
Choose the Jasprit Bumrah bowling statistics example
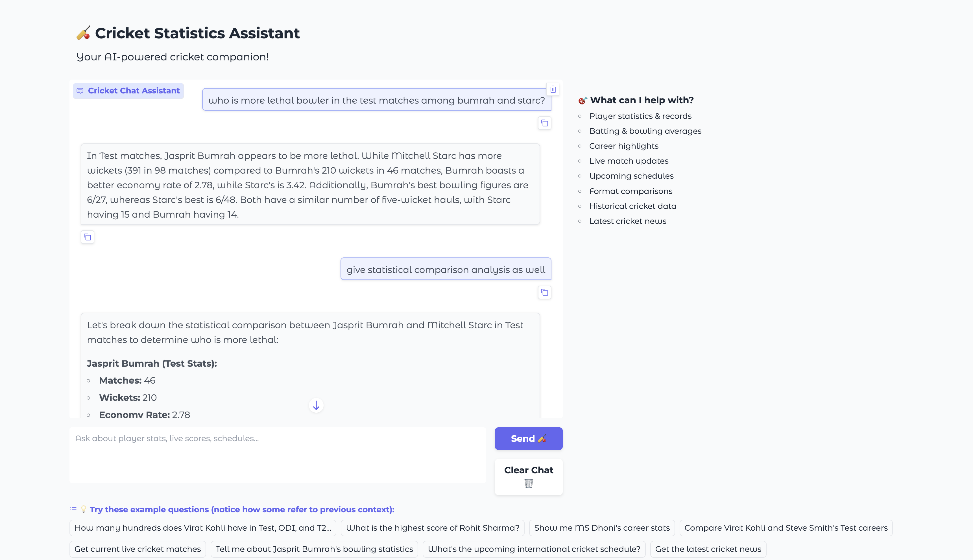(314, 549)
